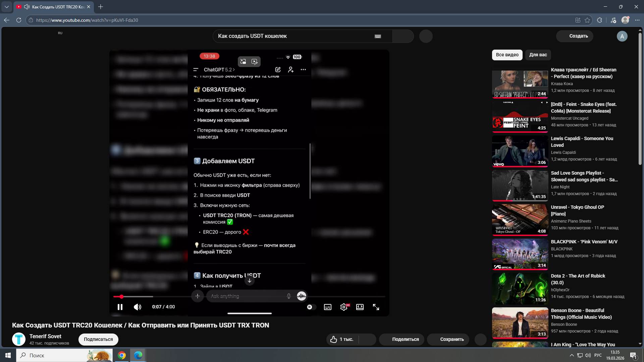644x362 pixels.
Task: Switch to theater mode view
Action: click(x=360, y=307)
